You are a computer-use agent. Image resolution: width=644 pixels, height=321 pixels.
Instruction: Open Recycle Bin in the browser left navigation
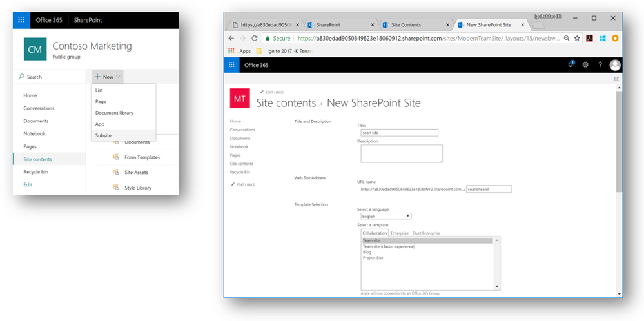pos(240,172)
